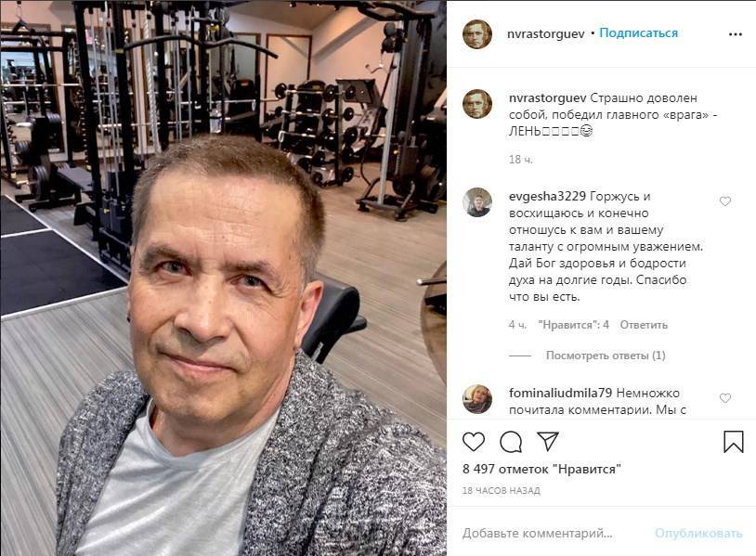
Task: Open the 8 497 likes list
Action: click(x=541, y=469)
